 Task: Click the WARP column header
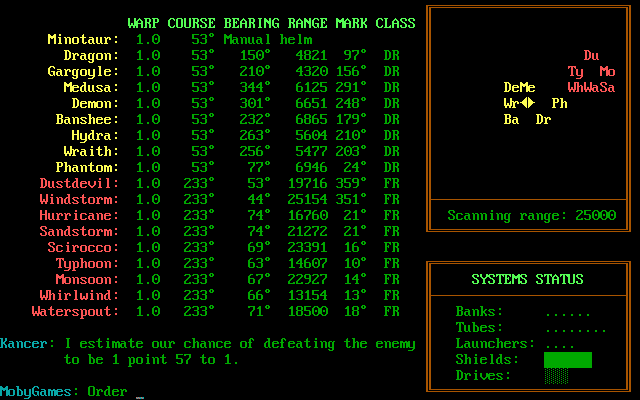point(143,23)
